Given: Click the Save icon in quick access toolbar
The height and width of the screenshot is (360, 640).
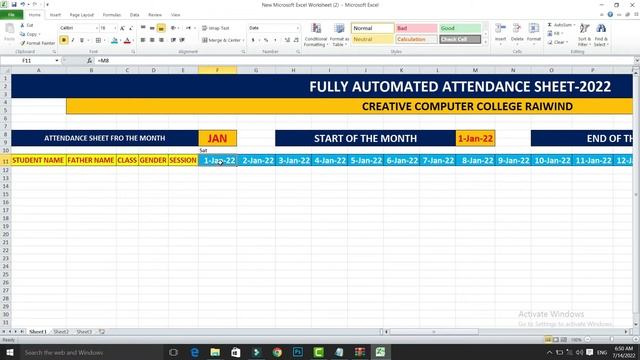Looking at the screenshot, I should pos(13,4).
